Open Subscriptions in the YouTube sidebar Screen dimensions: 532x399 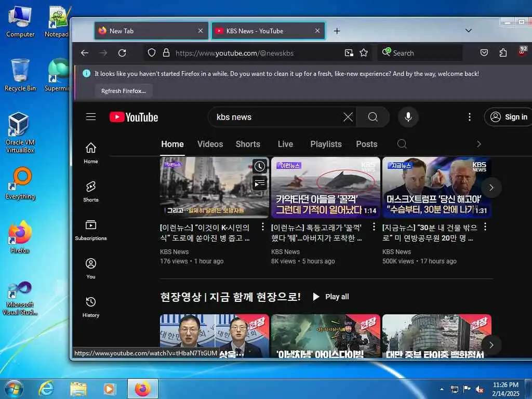click(x=91, y=230)
